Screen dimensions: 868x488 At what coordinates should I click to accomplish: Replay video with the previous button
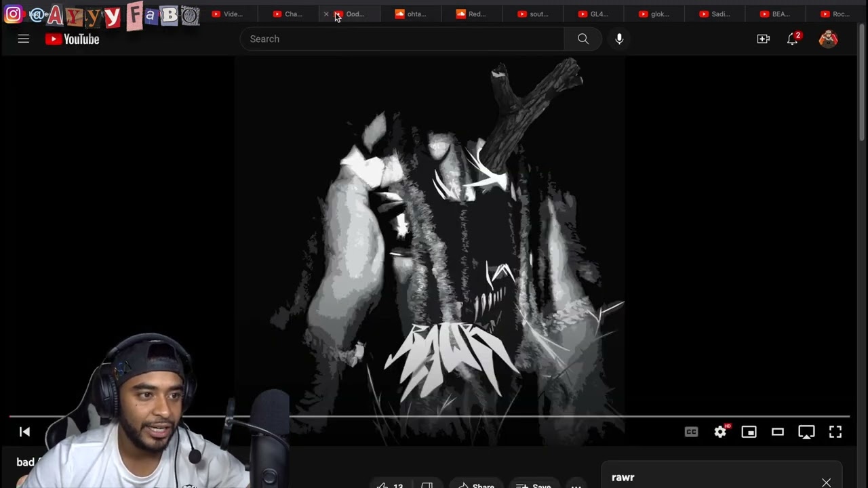click(24, 432)
